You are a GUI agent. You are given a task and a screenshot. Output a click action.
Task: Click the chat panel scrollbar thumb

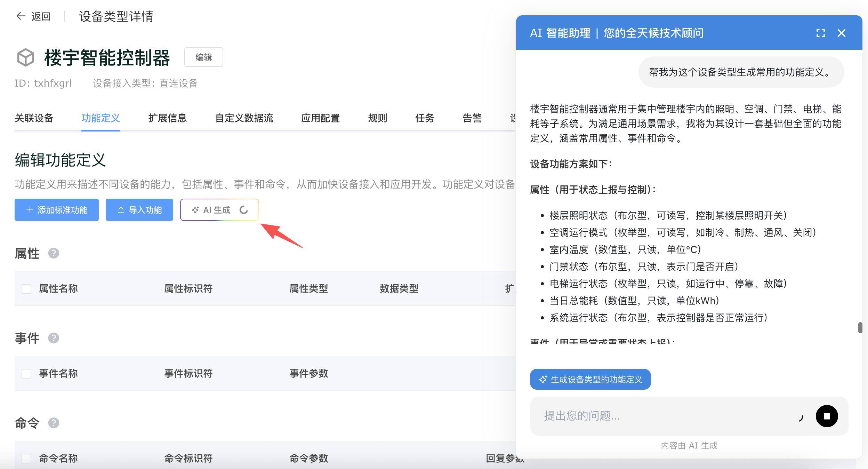(x=860, y=327)
